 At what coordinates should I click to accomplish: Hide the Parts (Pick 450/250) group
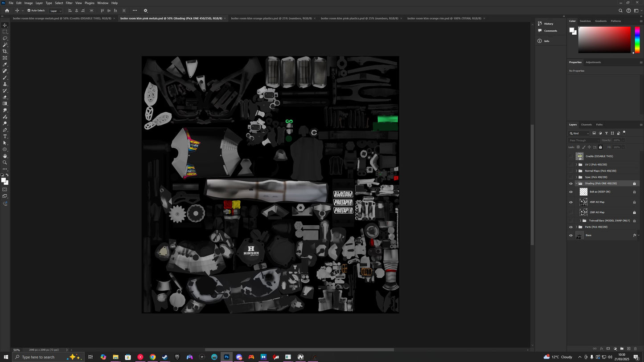click(571, 227)
